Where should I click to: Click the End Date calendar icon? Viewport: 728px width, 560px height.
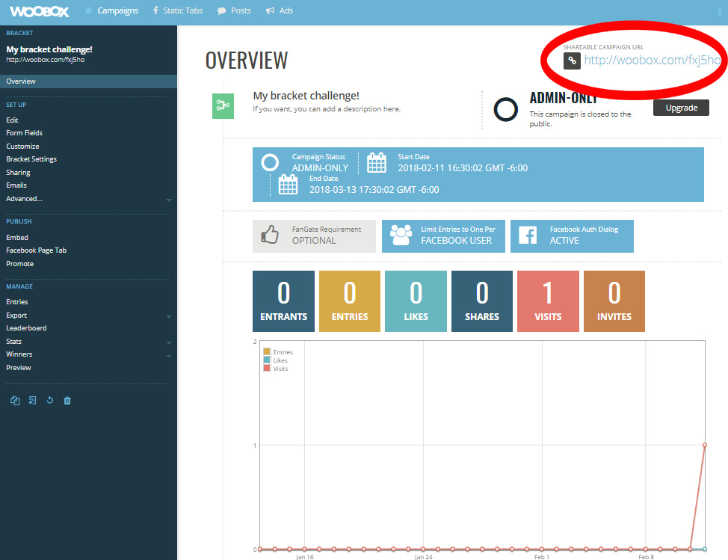[288, 185]
